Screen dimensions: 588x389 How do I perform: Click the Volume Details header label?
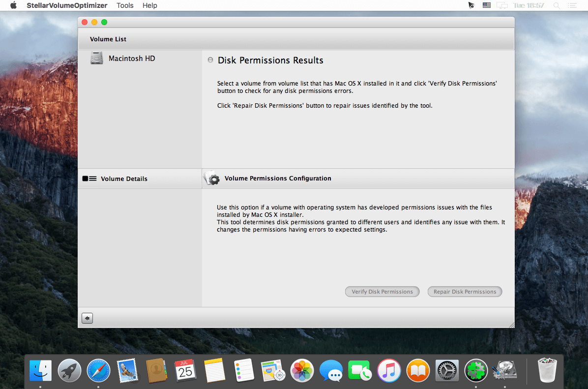tap(124, 179)
